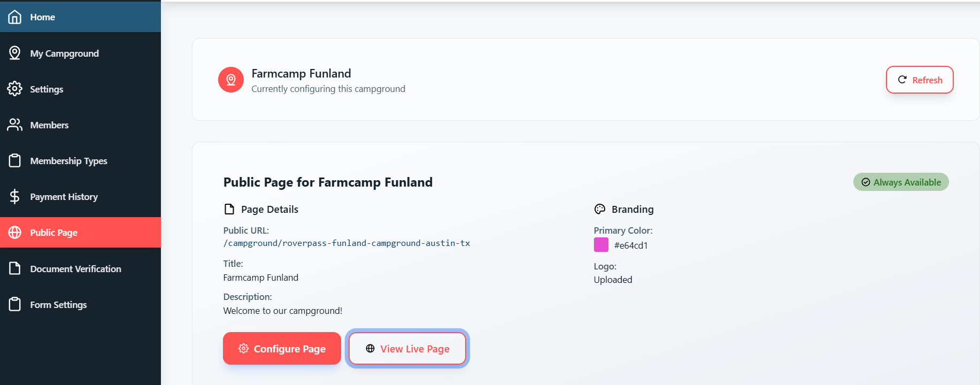The width and height of the screenshot is (980, 385).
Task: Click the Branding palette icon
Action: [600, 209]
